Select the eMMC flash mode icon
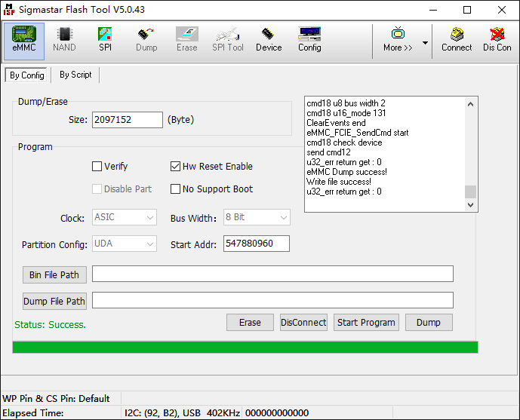 23,40
